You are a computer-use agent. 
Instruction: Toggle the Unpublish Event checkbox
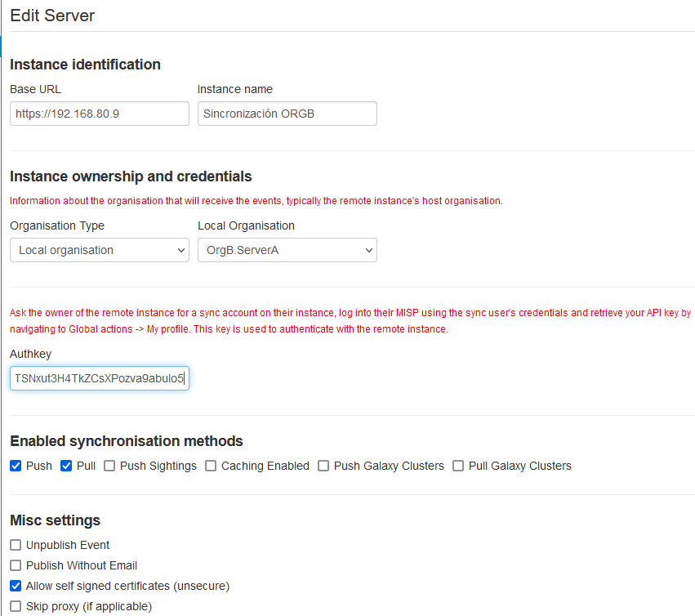[16, 545]
